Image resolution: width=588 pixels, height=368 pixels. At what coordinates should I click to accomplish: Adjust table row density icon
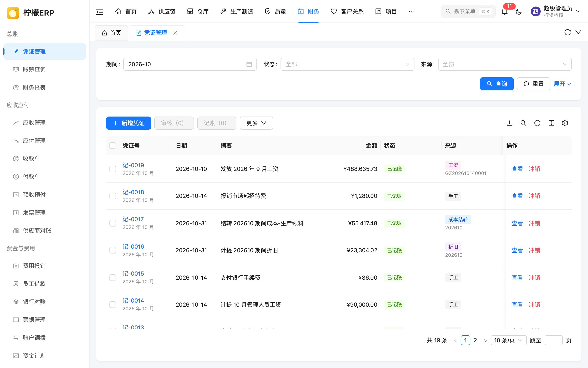click(551, 123)
